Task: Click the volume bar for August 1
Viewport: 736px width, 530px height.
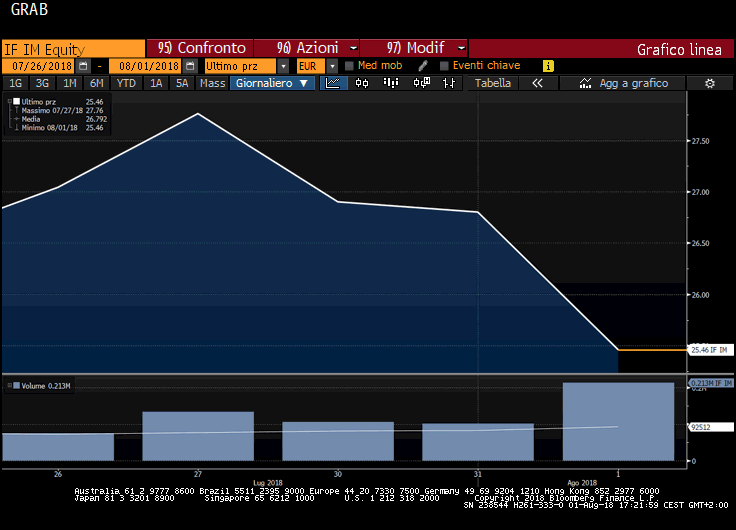Action: pos(618,421)
